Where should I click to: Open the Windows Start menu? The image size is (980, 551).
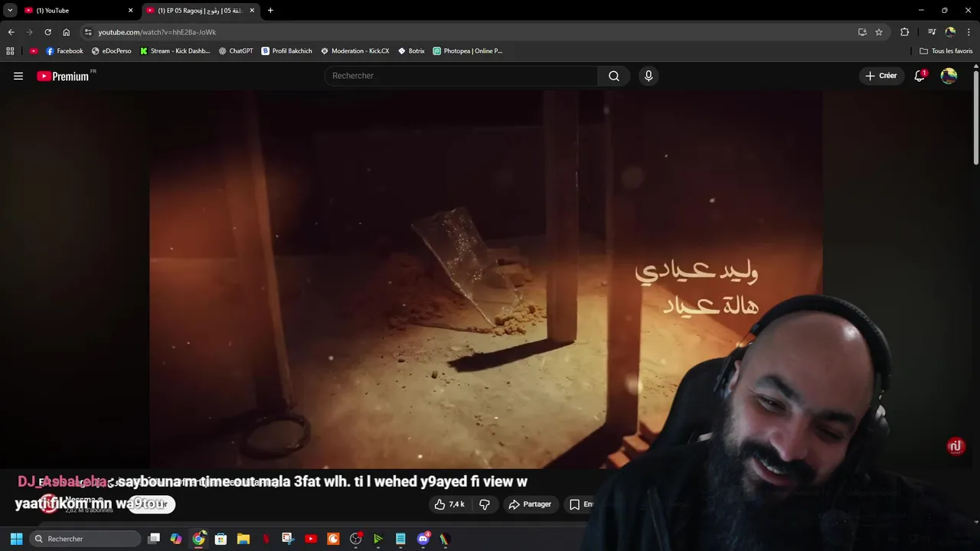click(16, 539)
